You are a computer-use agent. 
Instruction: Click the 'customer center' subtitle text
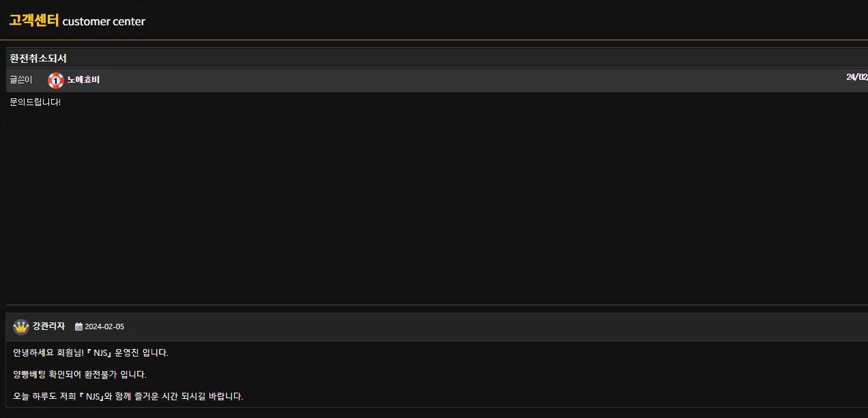coord(104,21)
